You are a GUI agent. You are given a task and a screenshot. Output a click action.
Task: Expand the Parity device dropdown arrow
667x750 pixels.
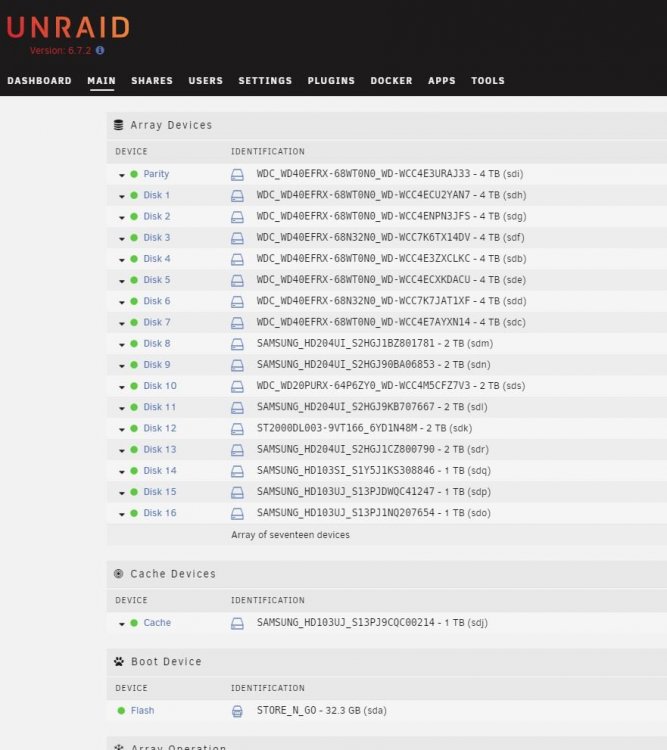pyautogui.click(x=122, y=176)
